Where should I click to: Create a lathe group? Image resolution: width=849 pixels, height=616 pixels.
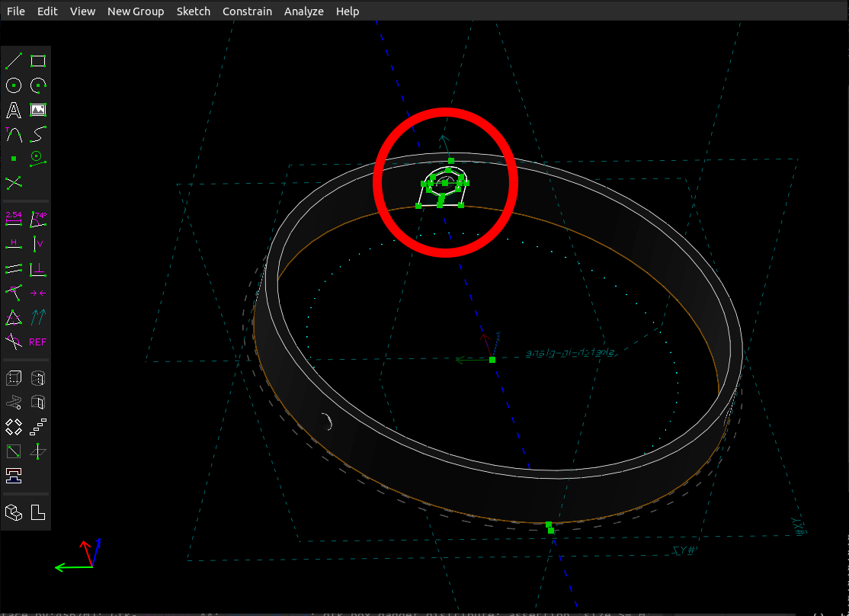click(x=37, y=377)
